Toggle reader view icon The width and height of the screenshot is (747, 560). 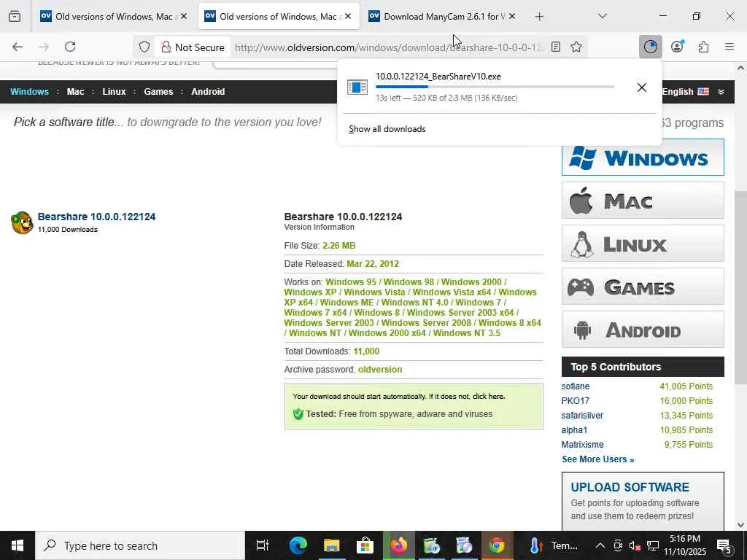[x=555, y=47]
